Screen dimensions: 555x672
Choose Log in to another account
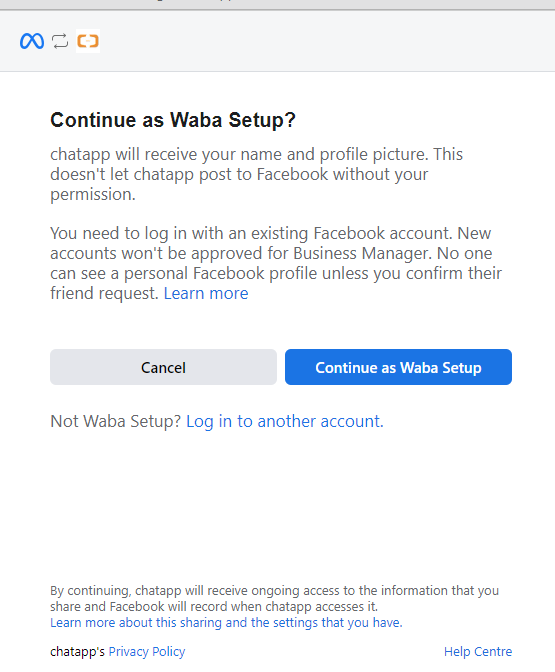(285, 421)
